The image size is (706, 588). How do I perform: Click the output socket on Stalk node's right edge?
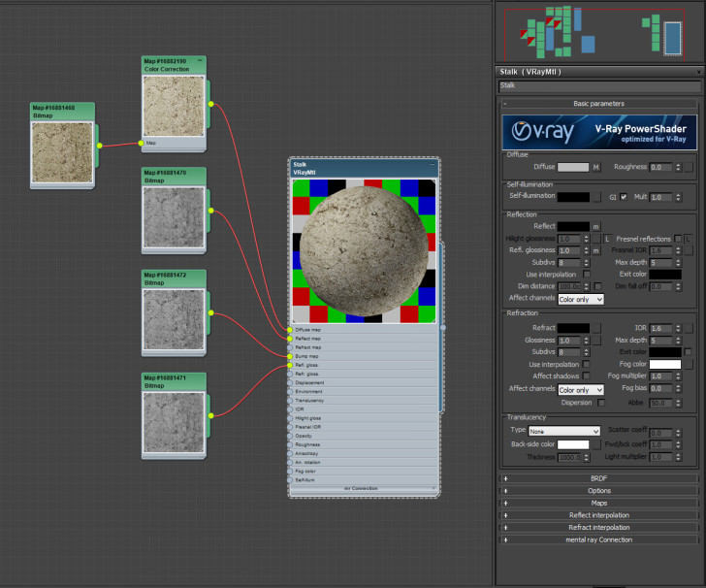(443, 328)
